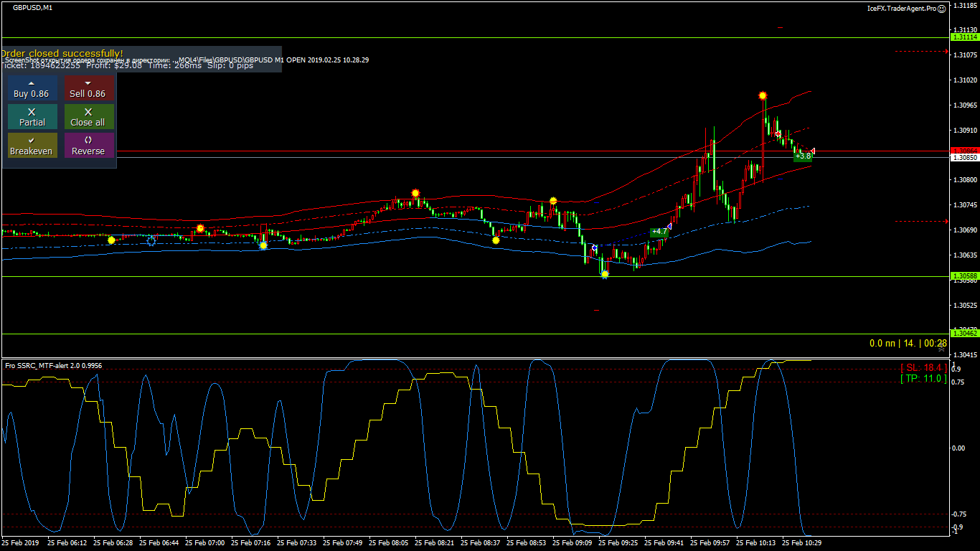Click the TP: 11.0 label
The image size is (980, 551).
click(923, 378)
